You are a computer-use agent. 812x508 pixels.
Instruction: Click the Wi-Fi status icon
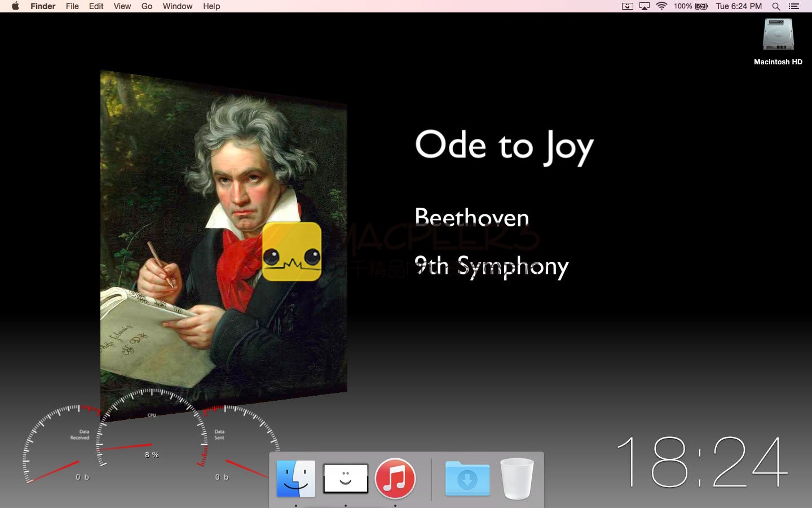(x=662, y=6)
